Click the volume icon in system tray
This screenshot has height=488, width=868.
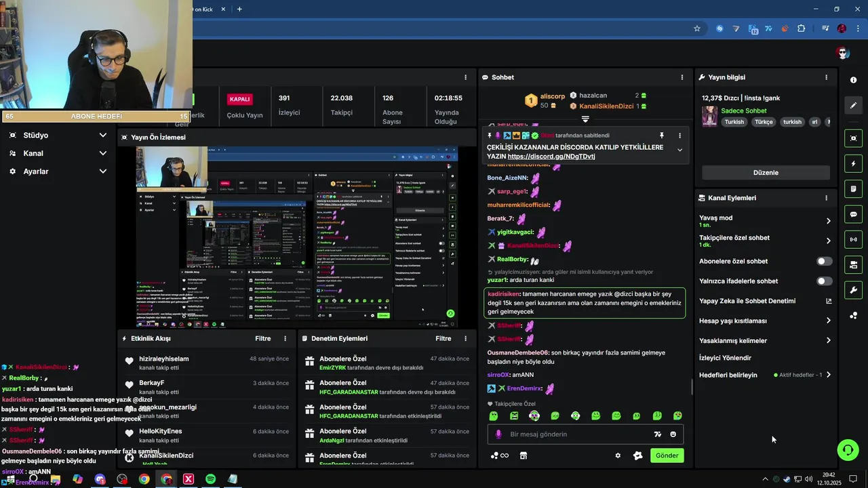(808, 479)
